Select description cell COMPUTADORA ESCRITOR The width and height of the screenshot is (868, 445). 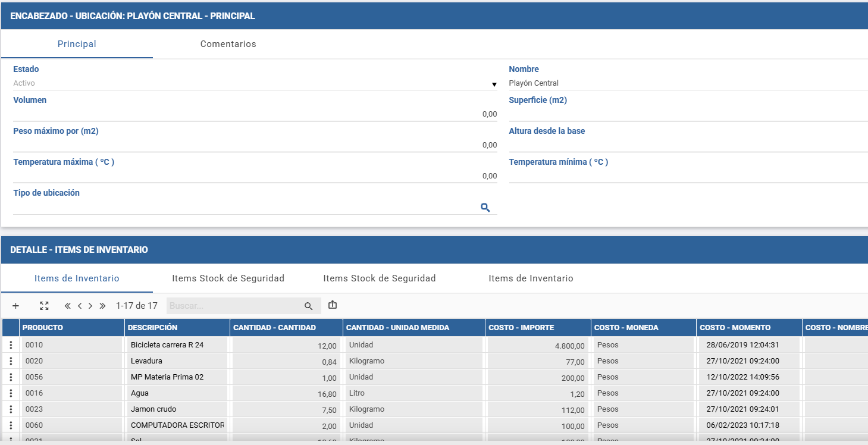177,425
